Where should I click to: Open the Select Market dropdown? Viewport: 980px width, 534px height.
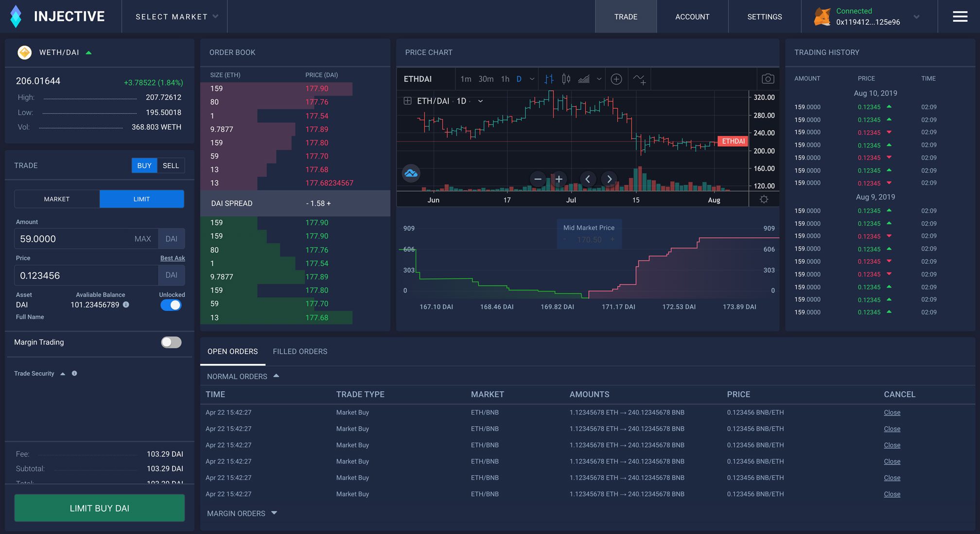pos(176,17)
